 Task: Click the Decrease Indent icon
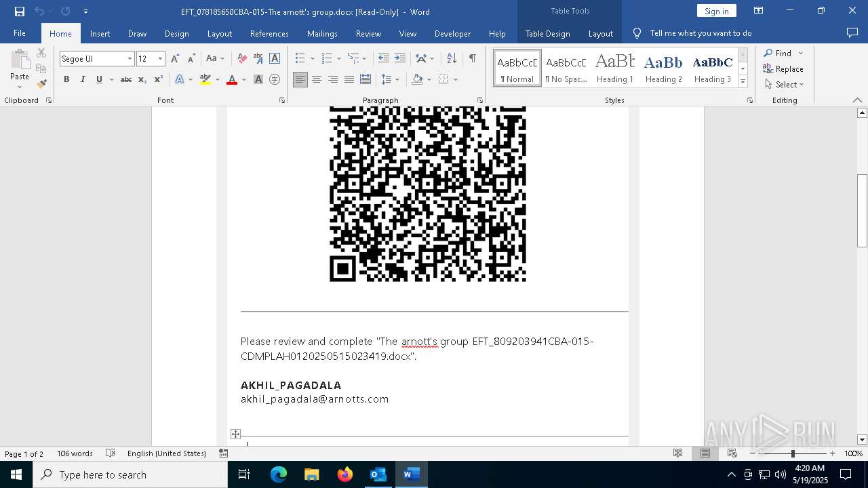384,59
